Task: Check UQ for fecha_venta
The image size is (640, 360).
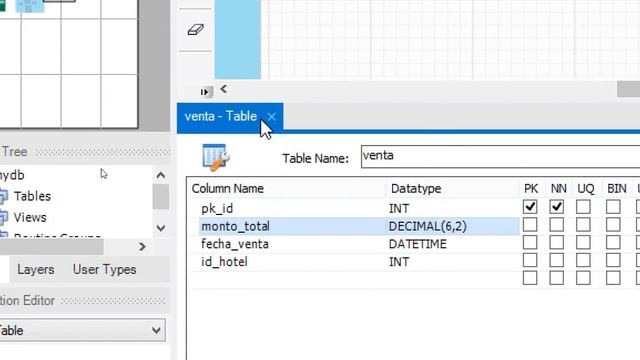Action: pos(583,242)
